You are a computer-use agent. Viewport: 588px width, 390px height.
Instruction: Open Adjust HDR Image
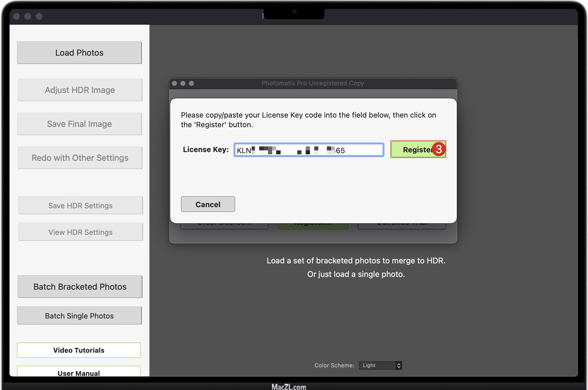pyautogui.click(x=80, y=90)
